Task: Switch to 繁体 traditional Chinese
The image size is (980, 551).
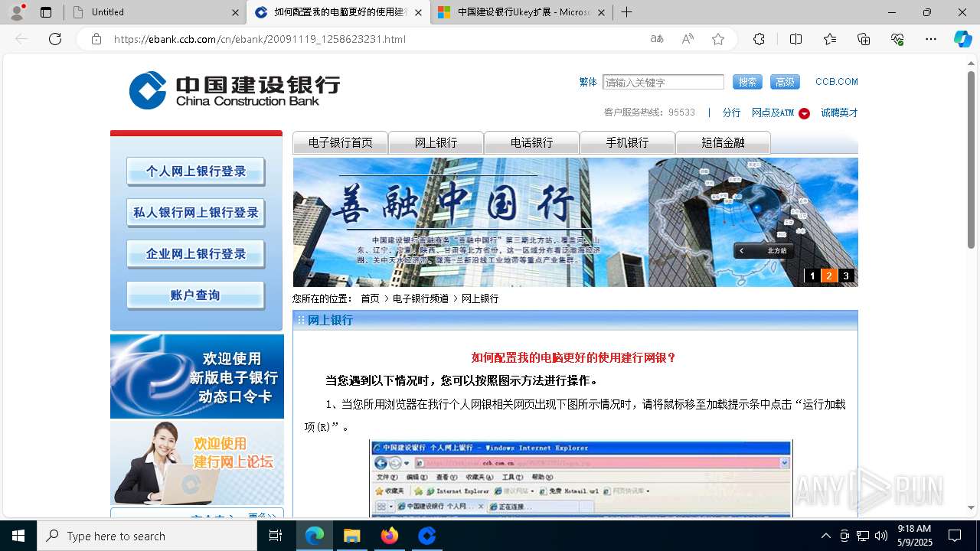Action: click(x=588, y=82)
